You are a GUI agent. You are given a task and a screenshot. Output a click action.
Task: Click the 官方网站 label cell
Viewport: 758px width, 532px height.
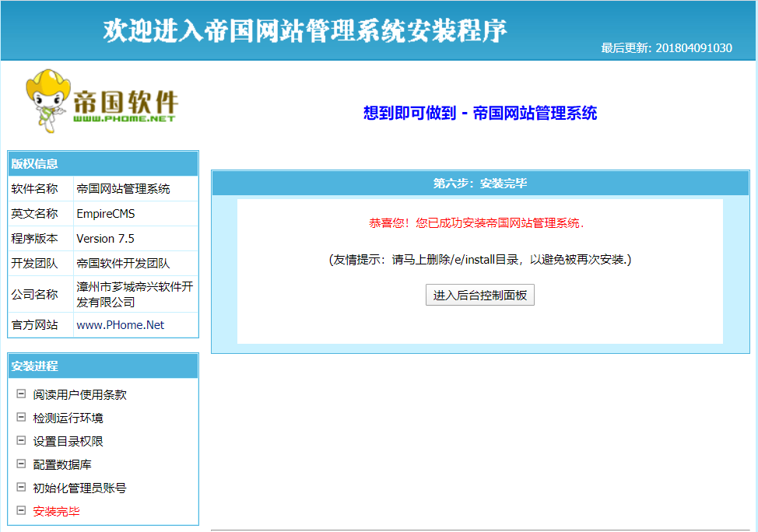coord(40,325)
